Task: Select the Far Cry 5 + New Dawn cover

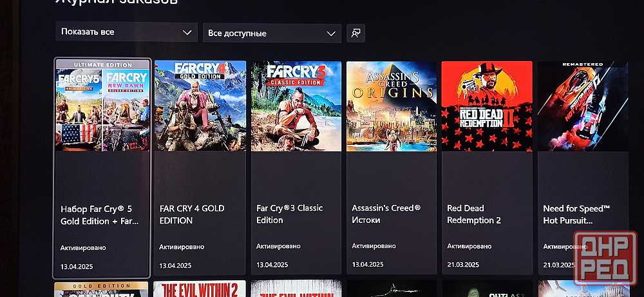Action: click(x=102, y=105)
